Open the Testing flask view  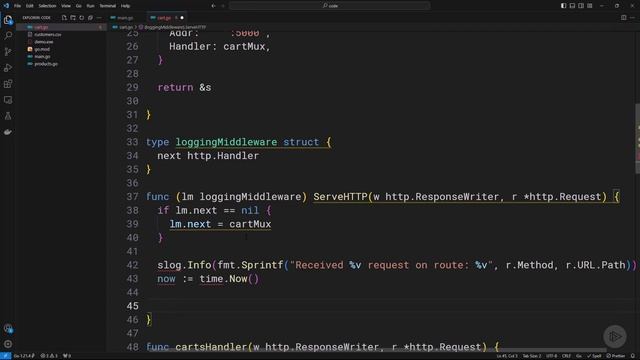pos(8,116)
